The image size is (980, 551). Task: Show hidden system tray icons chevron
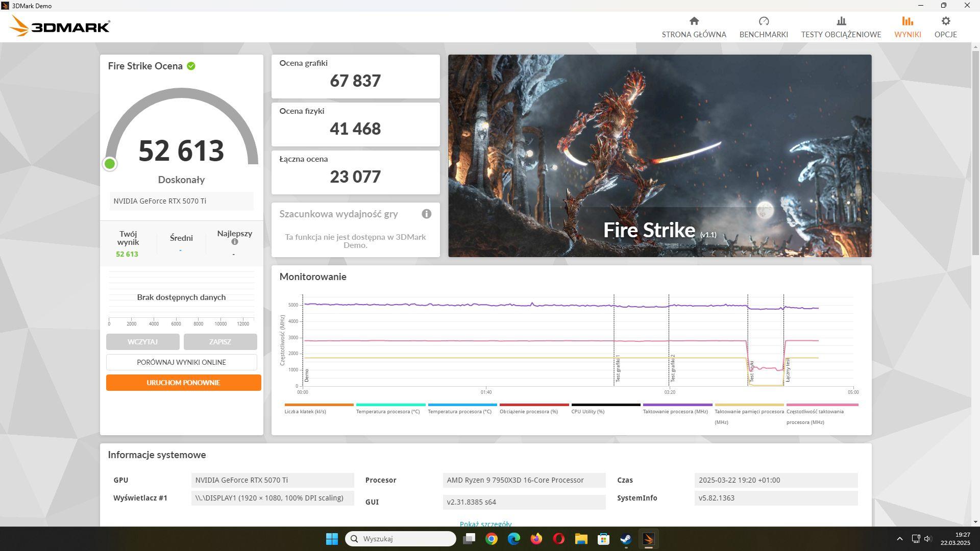point(899,539)
